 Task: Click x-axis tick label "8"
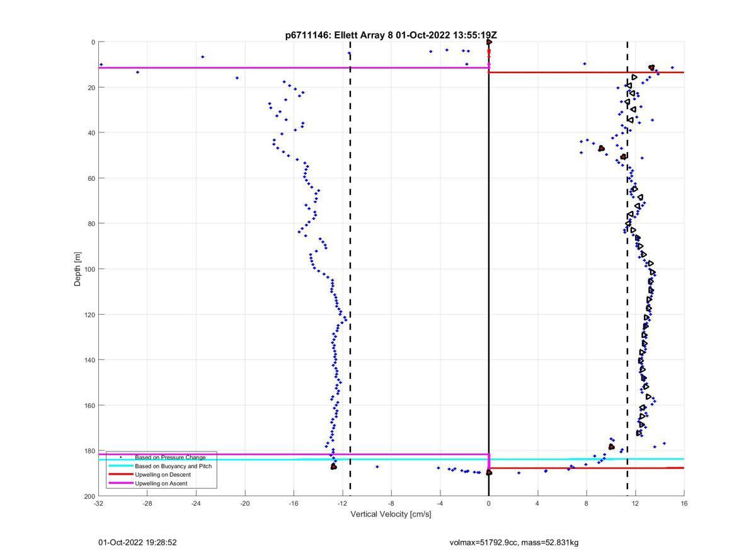tap(587, 503)
